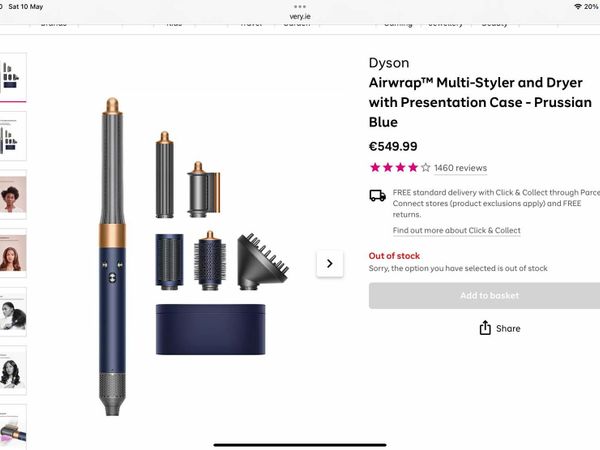Image resolution: width=600 pixels, height=450 pixels.
Task: Tap the Share icon
Action: [x=485, y=328]
